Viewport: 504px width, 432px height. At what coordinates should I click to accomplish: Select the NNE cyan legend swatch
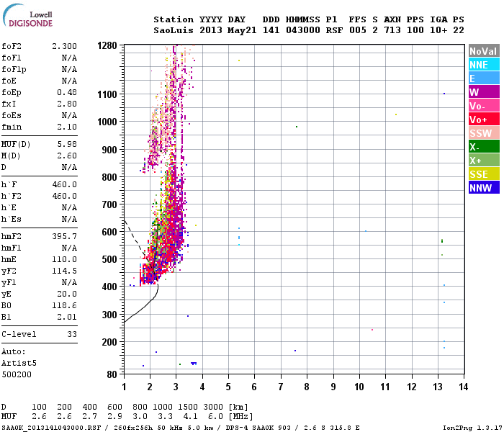484,65
